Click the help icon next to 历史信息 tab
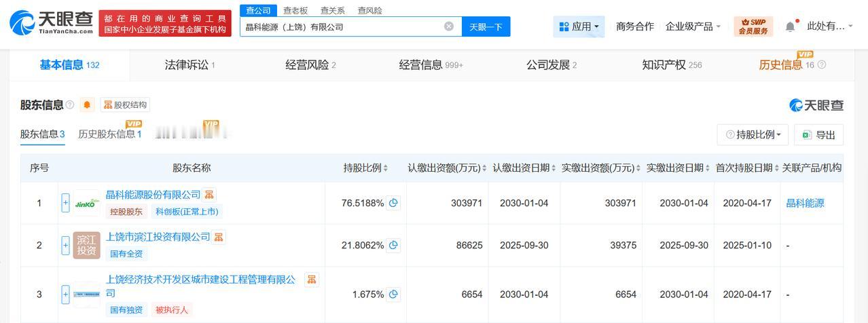The height and width of the screenshot is (323, 868). click(x=822, y=65)
